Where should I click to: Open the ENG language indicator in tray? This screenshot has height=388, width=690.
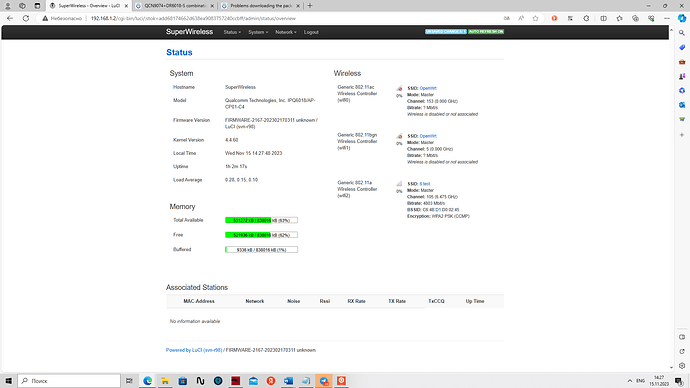tap(641, 381)
